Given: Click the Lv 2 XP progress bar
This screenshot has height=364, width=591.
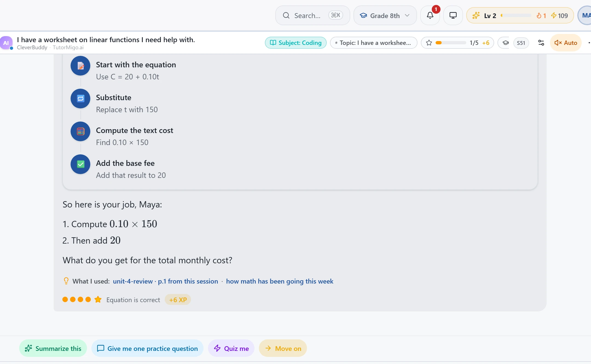Looking at the screenshot, I should (x=516, y=16).
